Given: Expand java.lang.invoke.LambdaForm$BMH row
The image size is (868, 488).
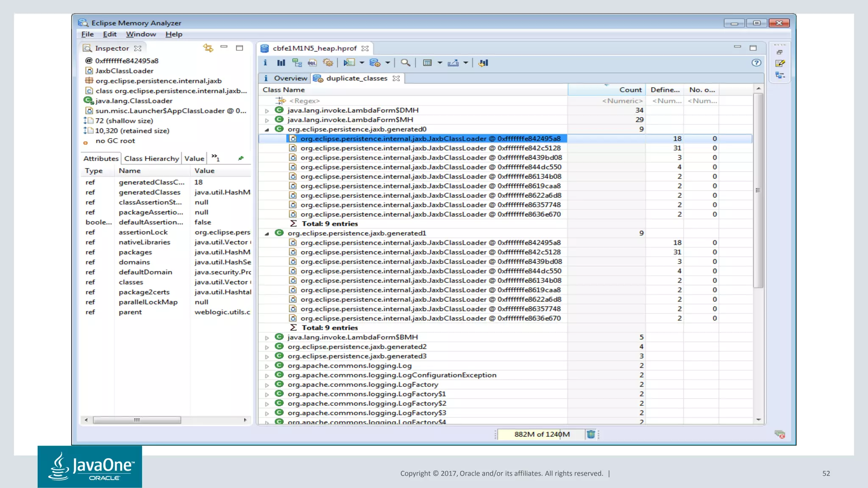Looking at the screenshot, I should (x=267, y=338).
